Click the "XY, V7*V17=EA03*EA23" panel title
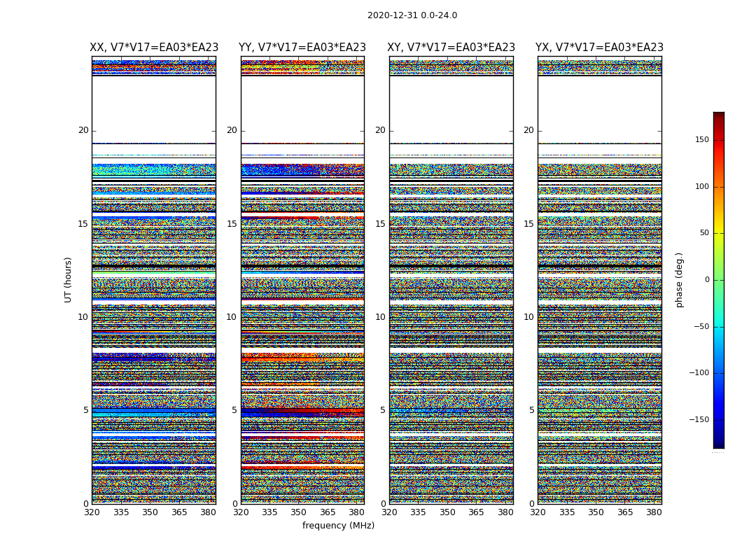 point(451,48)
